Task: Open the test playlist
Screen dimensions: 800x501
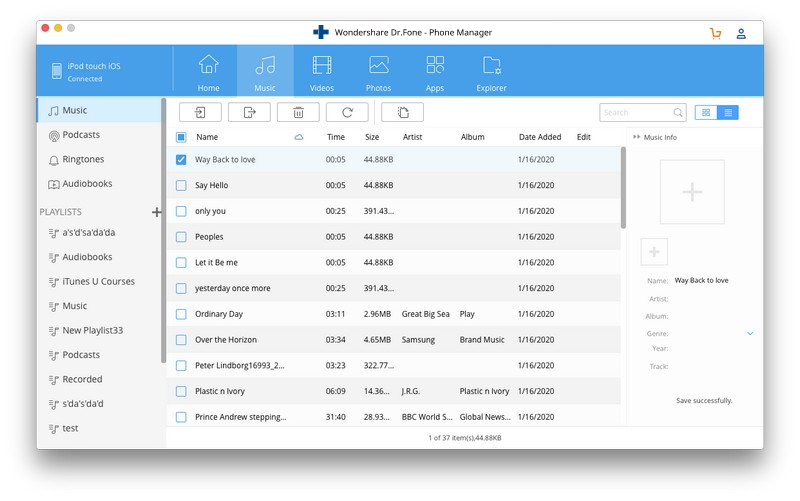Action: [x=99, y=429]
